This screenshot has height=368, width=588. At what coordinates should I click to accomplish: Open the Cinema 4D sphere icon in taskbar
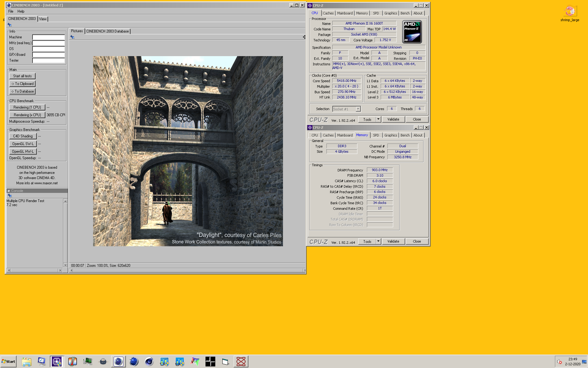coord(149,362)
